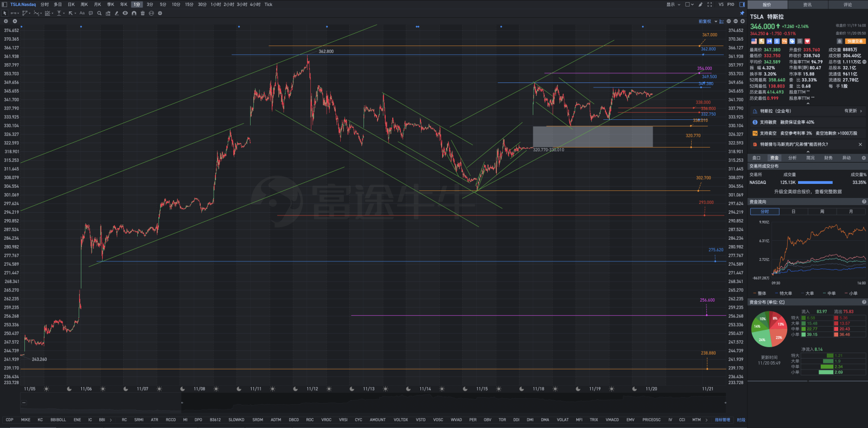Viewport: 868px width, 428px height.
Task: Expand more indicators after BBI
Action: (111, 420)
